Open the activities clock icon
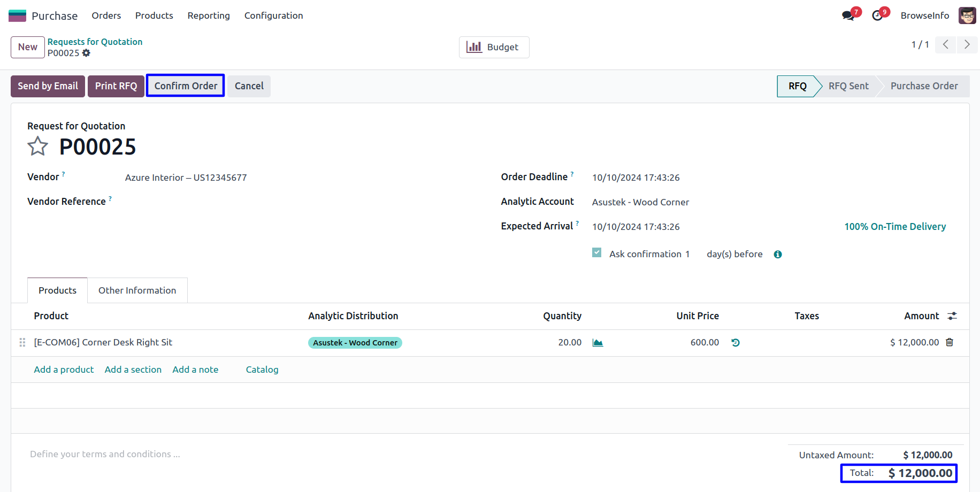This screenshot has height=492, width=980. pos(877,16)
